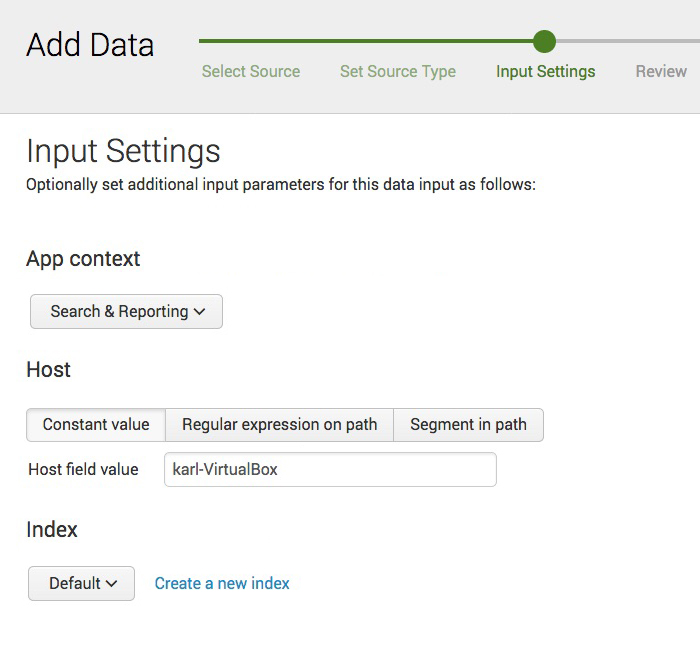The image size is (700, 652).
Task: Click the Host field value label
Action: click(83, 469)
